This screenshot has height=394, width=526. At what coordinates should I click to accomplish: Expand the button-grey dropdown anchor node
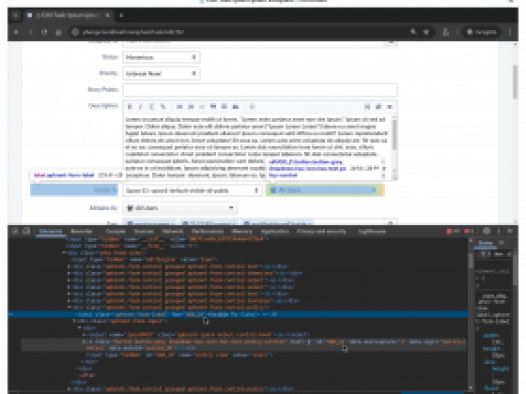pyautogui.click(x=84, y=342)
